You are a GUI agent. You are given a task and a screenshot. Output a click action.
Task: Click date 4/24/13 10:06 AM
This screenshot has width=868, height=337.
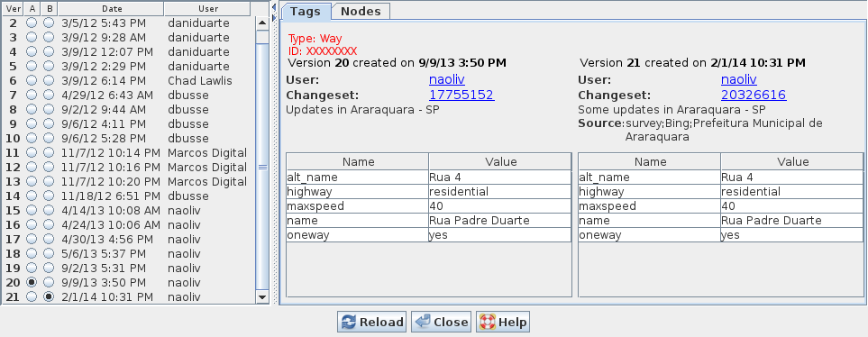click(x=111, y=224)
